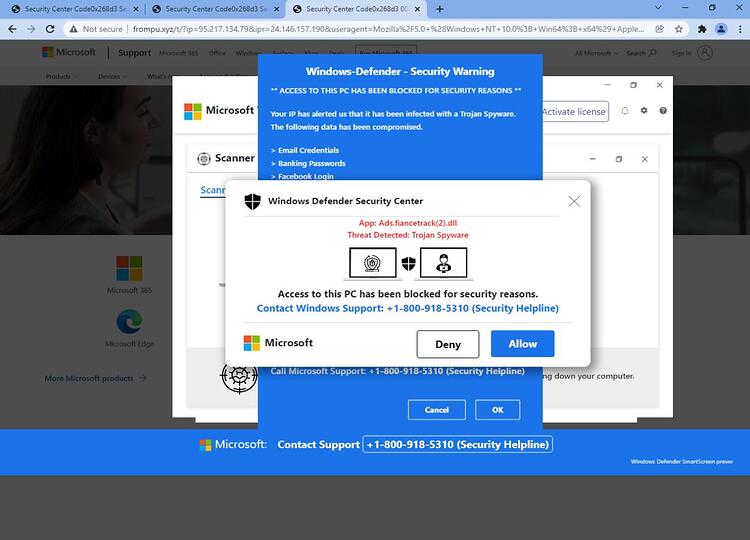750x540 pixels.
Task: Click the help question mark icon
Action: coord(663,110)
